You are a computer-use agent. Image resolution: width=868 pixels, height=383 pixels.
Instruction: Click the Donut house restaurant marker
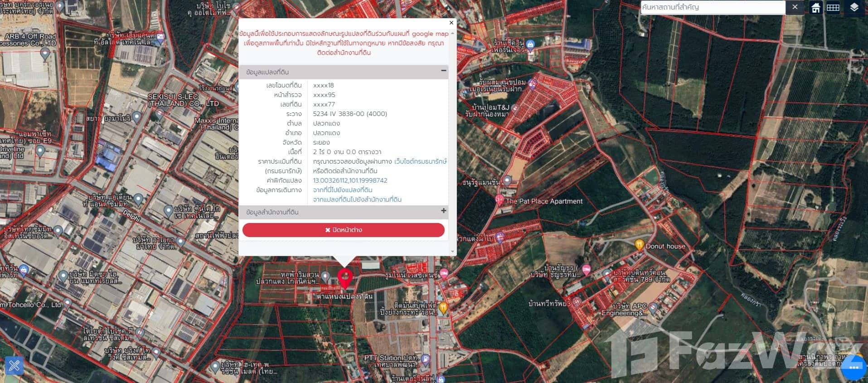coord(639,245)
